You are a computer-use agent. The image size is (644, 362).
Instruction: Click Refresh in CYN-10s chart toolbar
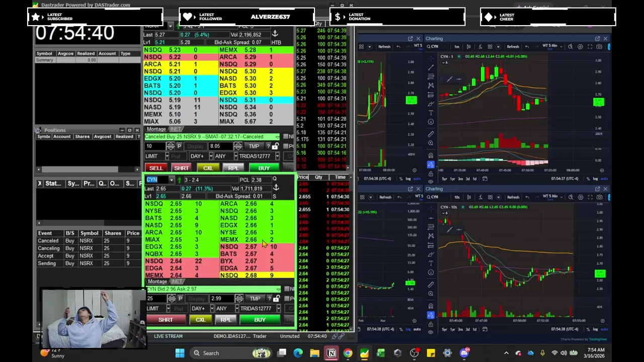pos(513,197)
